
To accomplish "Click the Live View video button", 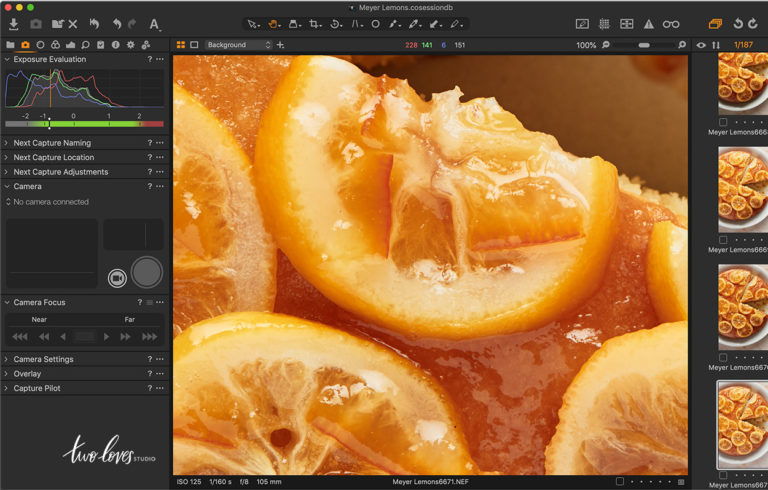I will pos(117,278).
